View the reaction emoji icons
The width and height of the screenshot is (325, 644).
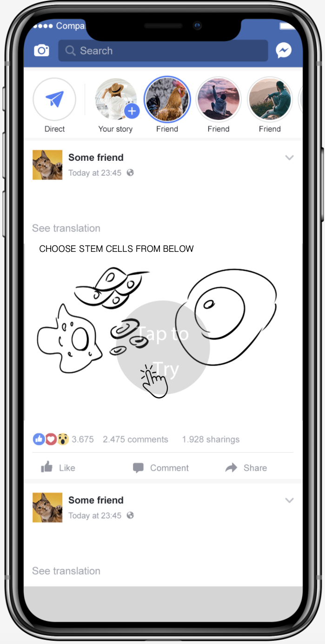pyautogui.click(x=51, y=439)
